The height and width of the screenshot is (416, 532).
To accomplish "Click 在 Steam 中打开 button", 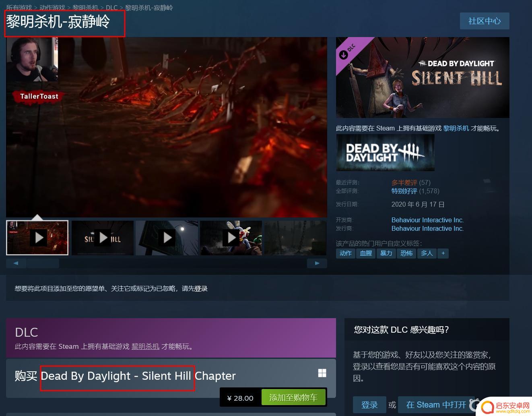I will (x=436, y=405).
